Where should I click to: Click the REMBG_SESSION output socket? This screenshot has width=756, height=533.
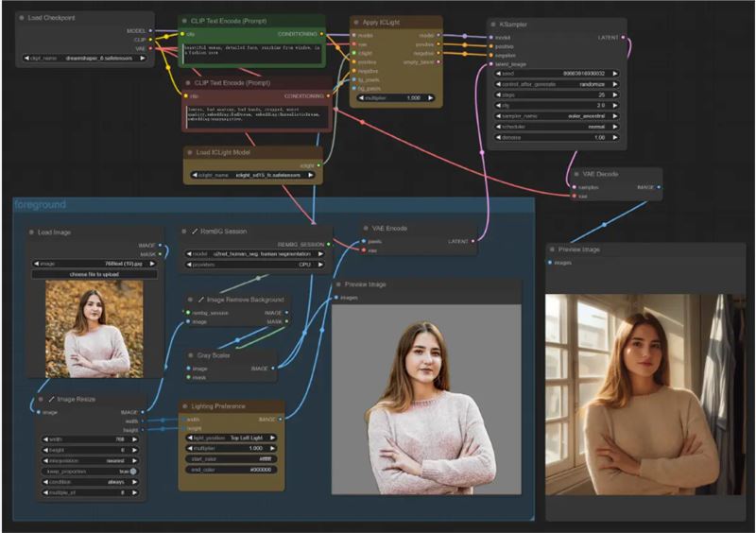pyautogui.click(x=328, y=245)
